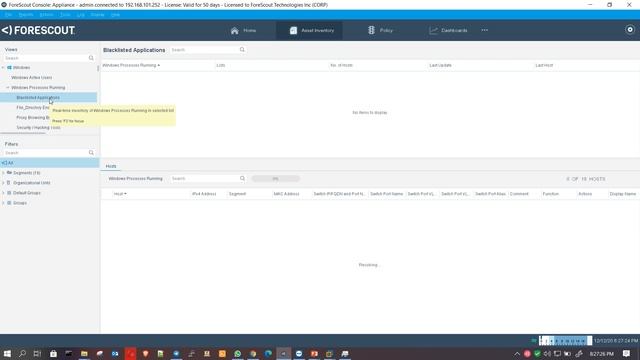Show hidden system tray icons
This screenshot has width=640, height=360.
(517, 353)
